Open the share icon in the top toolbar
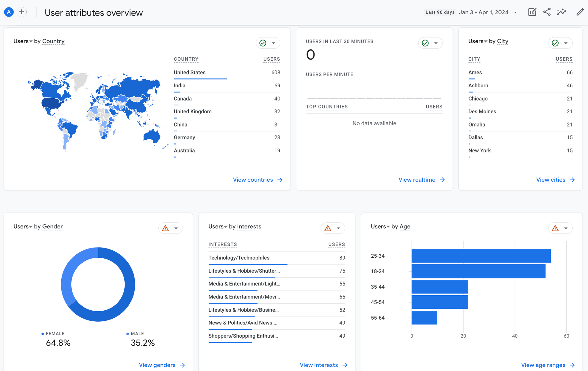This screenshot has width=588, height=371. [x=547, y=12]
